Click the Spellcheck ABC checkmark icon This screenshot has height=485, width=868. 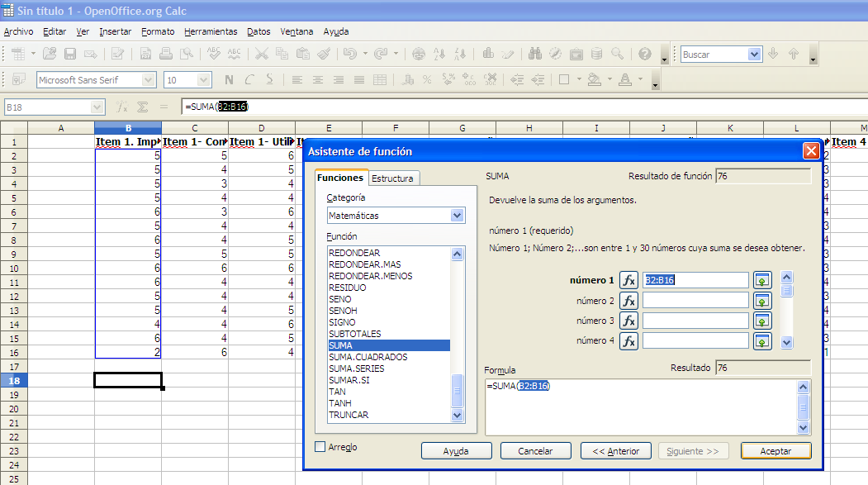(214, 54)
